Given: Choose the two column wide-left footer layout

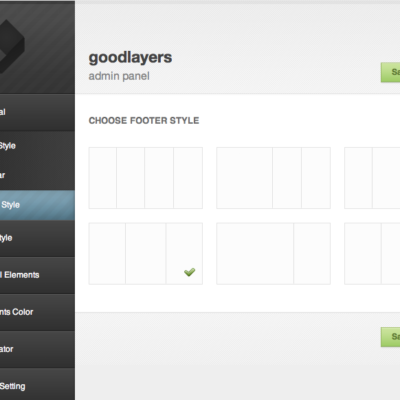Looking at the screenshot, I should pyautogui.click(x=273, y=254).
